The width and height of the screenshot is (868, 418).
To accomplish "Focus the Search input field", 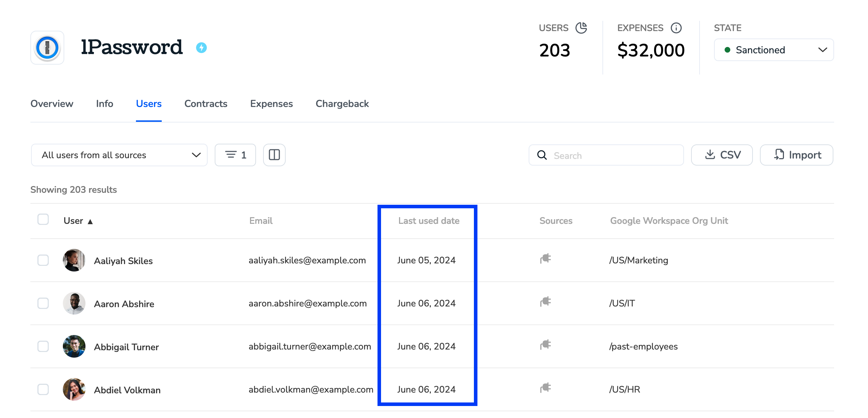I will click(606, 155).
